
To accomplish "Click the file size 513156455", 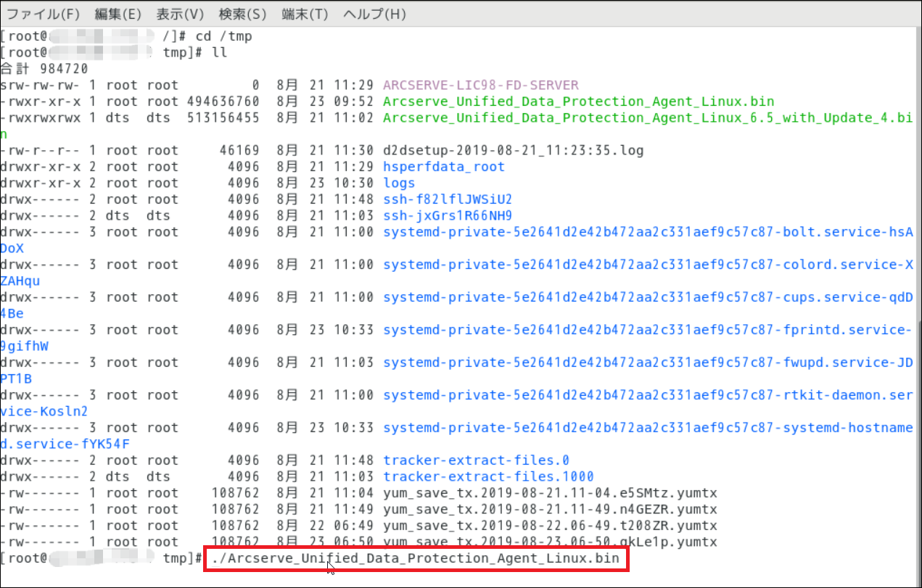I will tap(223, 117).
